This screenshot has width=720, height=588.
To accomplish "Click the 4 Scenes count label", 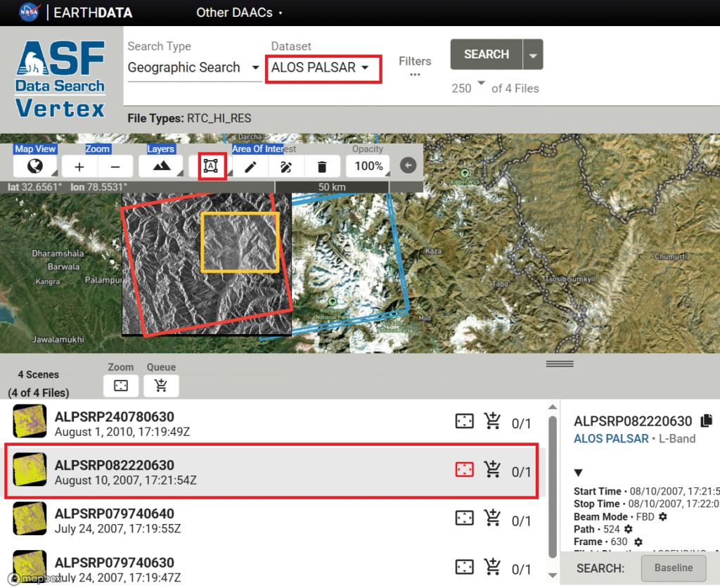I will coord(39,374).
